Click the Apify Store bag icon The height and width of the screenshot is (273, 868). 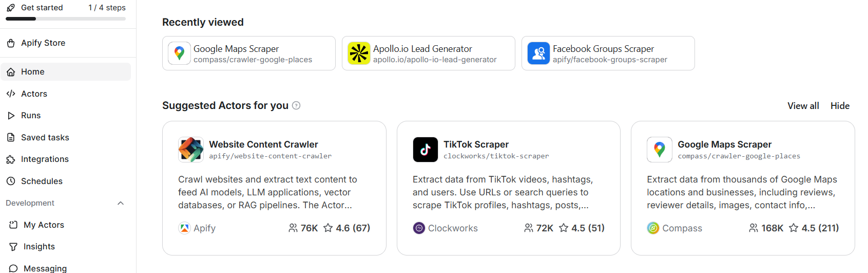click(x=11, y=43)
